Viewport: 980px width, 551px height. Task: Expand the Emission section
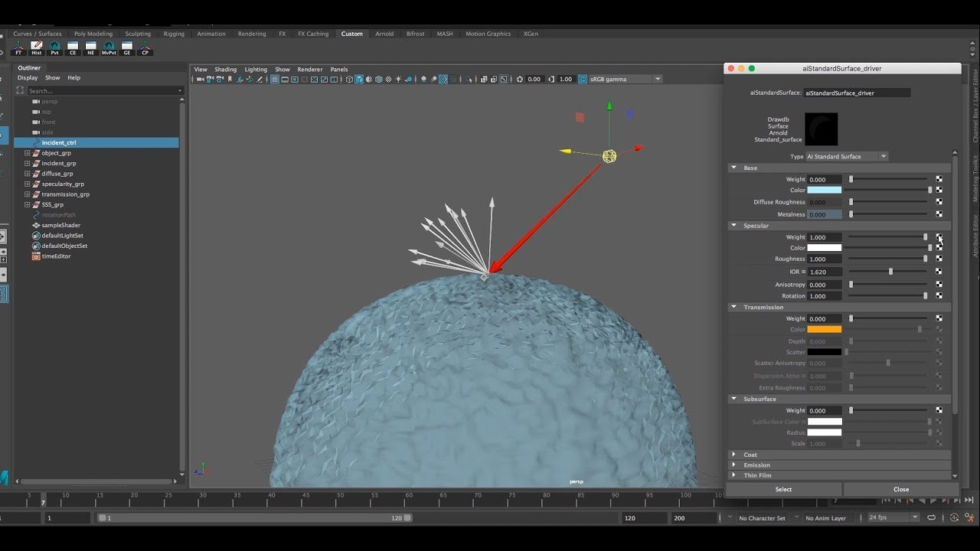pos(733,465)
